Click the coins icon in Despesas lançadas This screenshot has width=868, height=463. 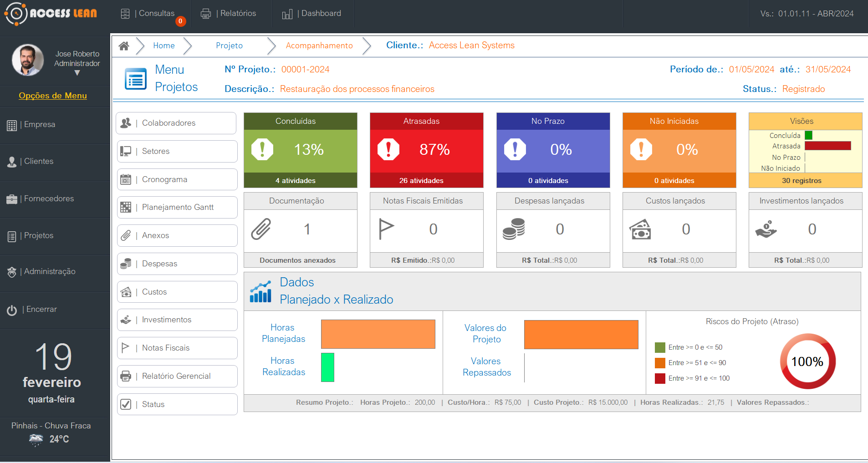coord(514,229)
